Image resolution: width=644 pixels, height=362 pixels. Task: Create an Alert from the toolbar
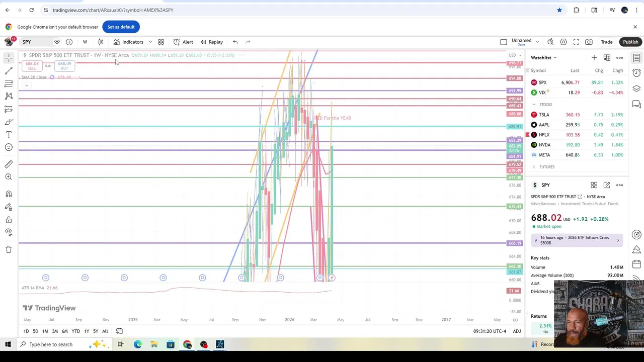pos(183,42)
